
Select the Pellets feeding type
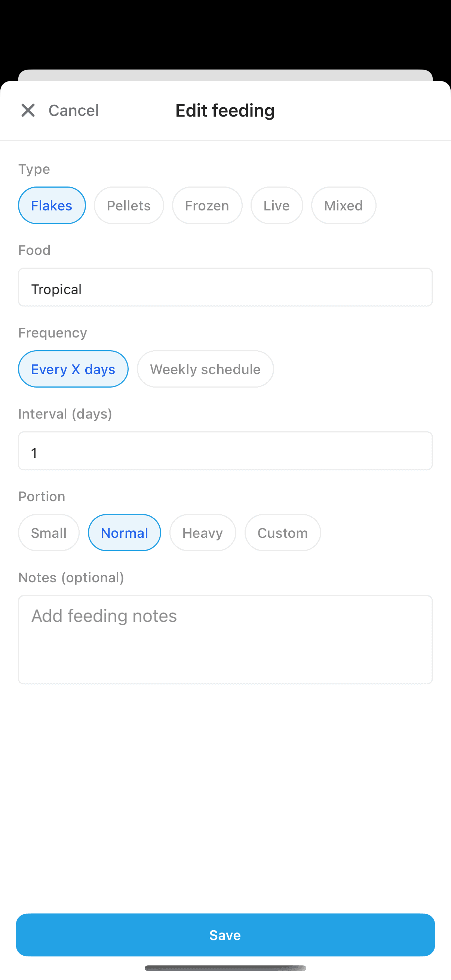click(129, 206)
